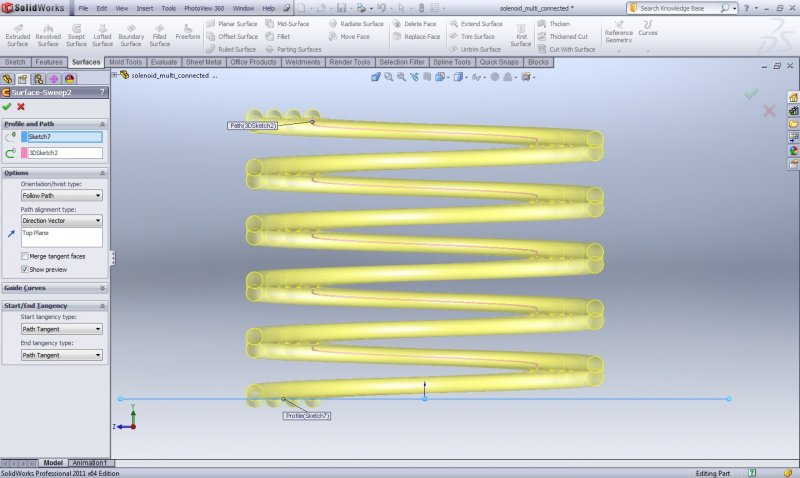Open the DimXpertManager tab icon
This screenshot has height=478, width=800.
[x=54, y=79]
